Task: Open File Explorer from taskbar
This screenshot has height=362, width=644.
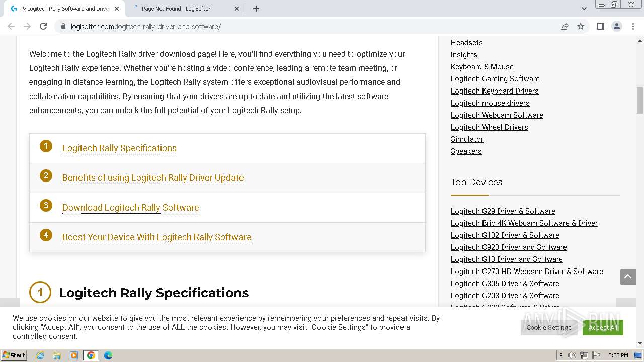Action: coord(57,355)
